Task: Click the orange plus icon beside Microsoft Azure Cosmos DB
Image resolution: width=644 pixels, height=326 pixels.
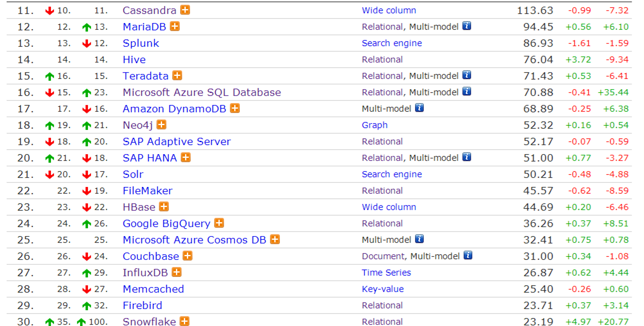Action: pyautogui.click(x=275, y=240)
